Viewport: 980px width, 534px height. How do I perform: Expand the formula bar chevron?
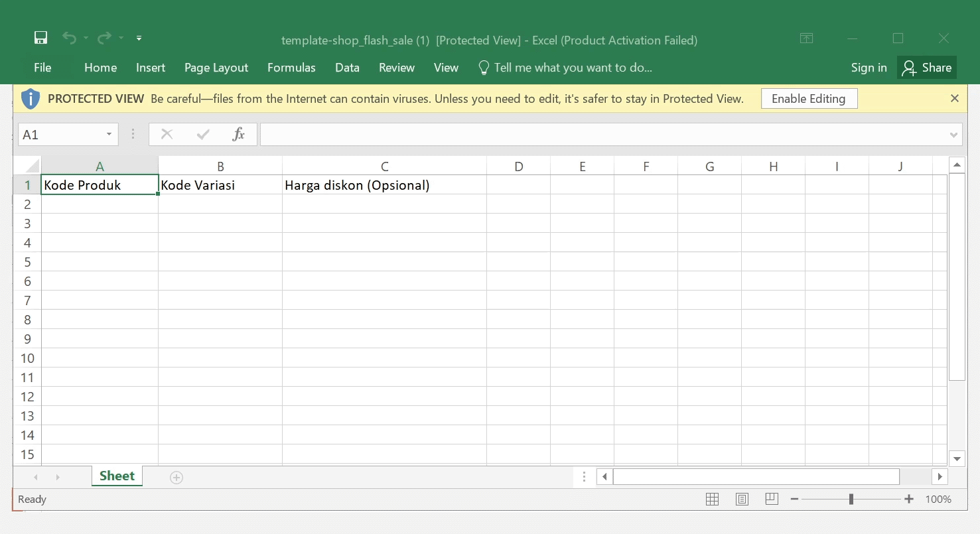point(954,135)
